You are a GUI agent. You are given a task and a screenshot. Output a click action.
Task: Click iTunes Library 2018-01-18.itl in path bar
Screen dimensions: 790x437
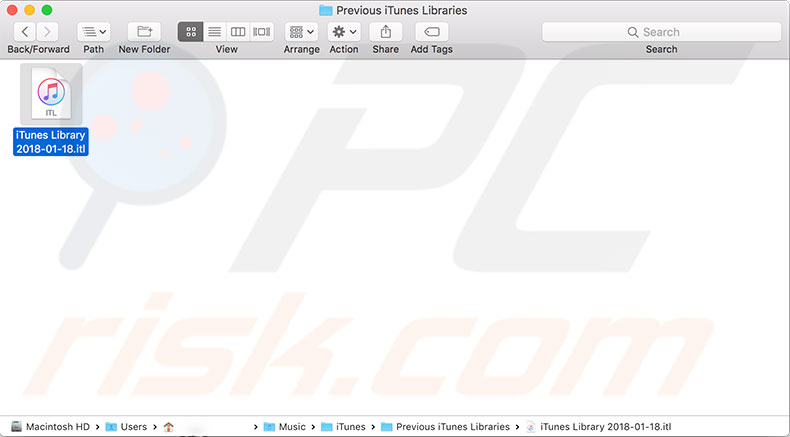(599, 426)
